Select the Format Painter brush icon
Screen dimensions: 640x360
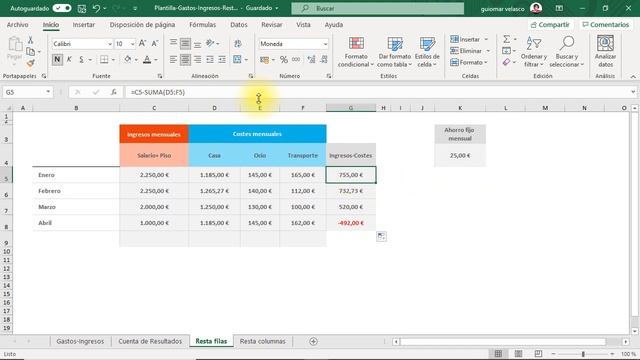(x=30, y=63)
